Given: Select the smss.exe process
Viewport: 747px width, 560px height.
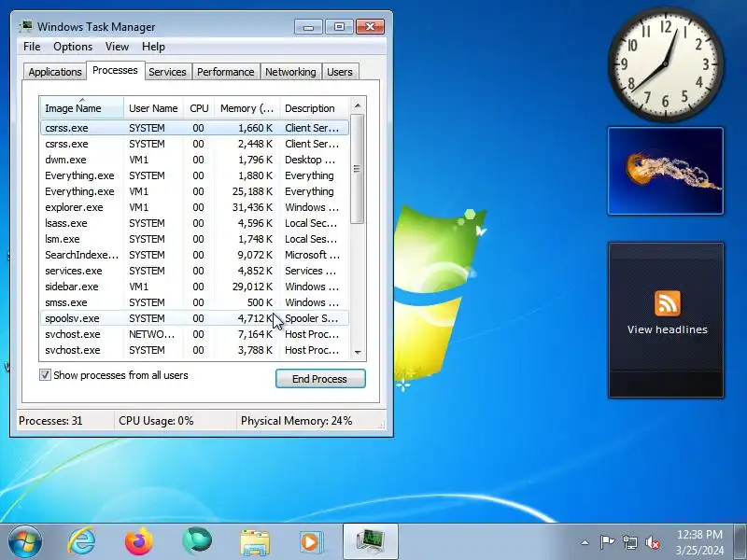Looking at the screenshot, I should pyautogui.click(x=194, y=302).
